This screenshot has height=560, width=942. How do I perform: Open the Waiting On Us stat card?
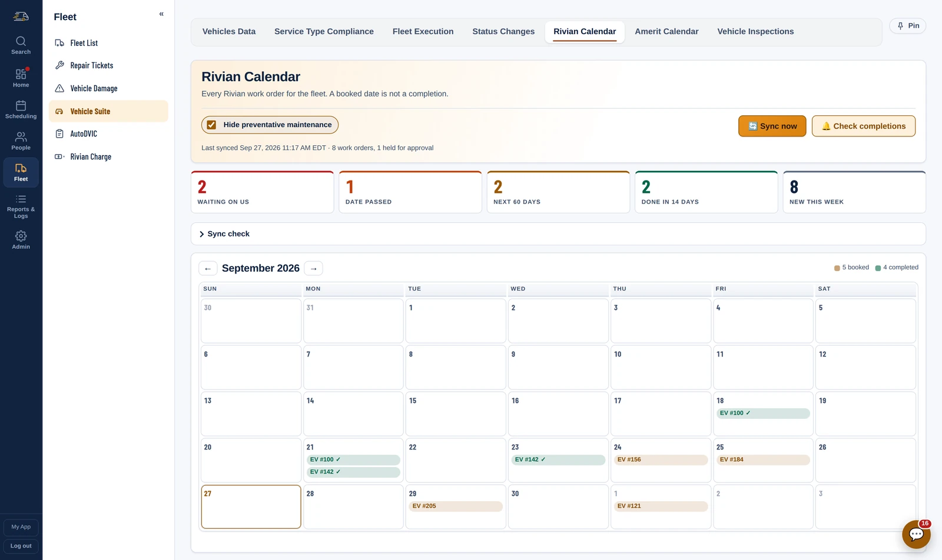(263, 192)
